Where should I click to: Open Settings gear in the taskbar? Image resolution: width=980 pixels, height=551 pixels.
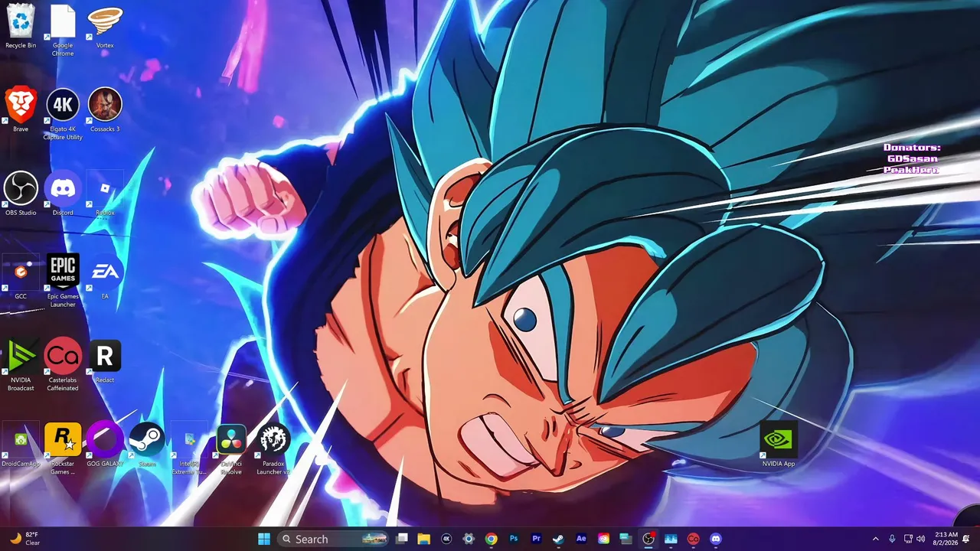[469, 539]
